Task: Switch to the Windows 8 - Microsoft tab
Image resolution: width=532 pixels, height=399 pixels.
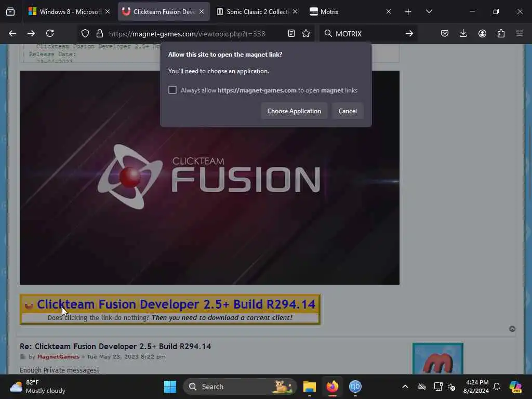Action: (71, 11)
